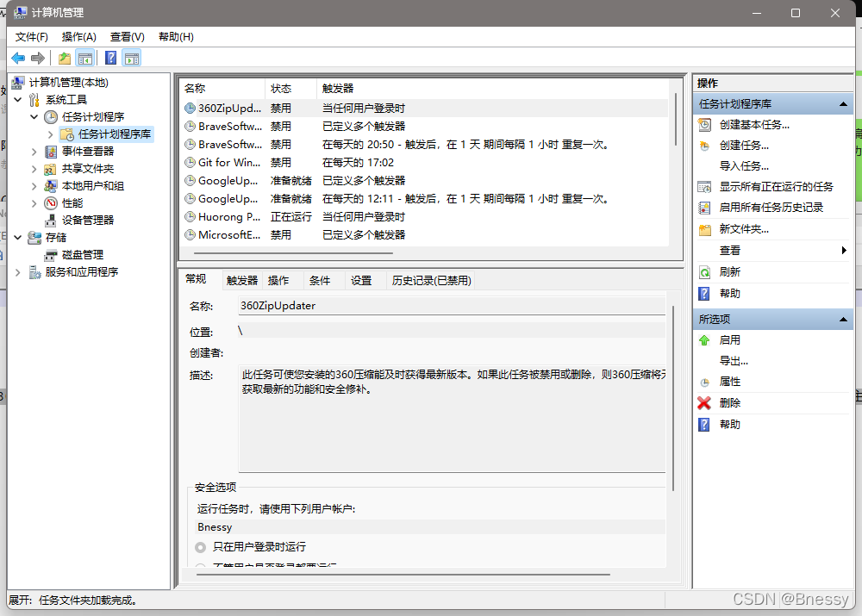Select the Git for Win... task row

click(x=423, y=163)
